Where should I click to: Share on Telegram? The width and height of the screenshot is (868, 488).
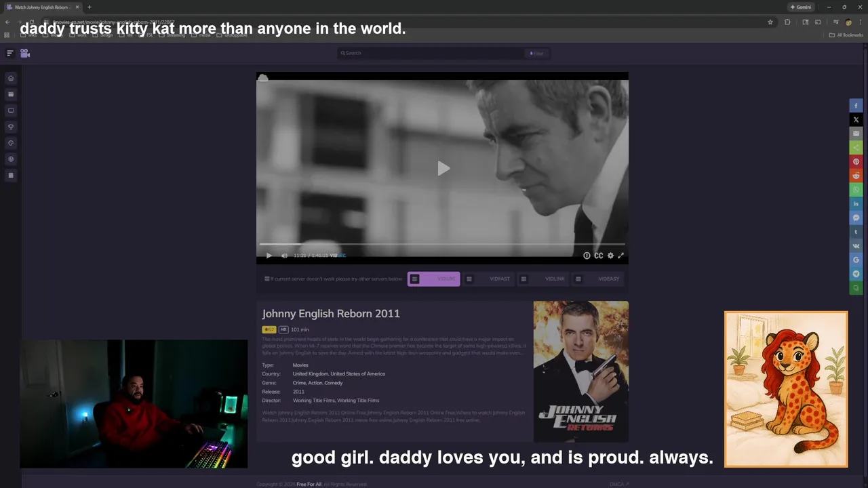pos(856,274)
